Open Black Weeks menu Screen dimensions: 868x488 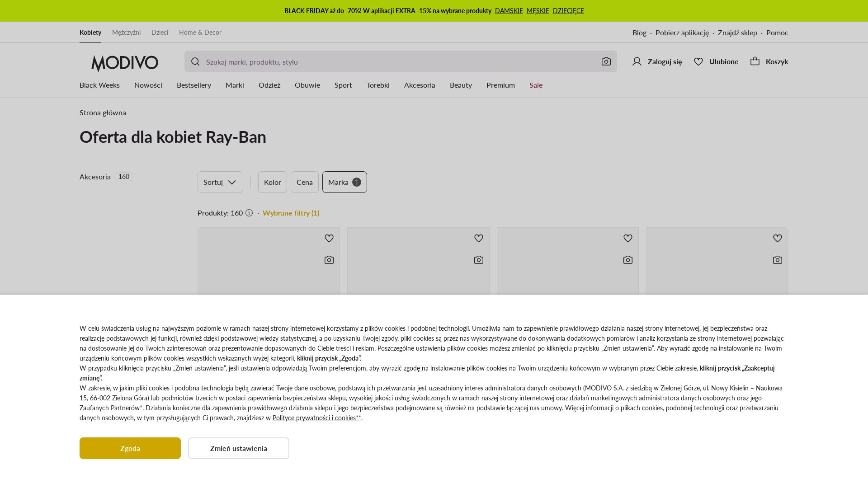click(x=99, y=85)
